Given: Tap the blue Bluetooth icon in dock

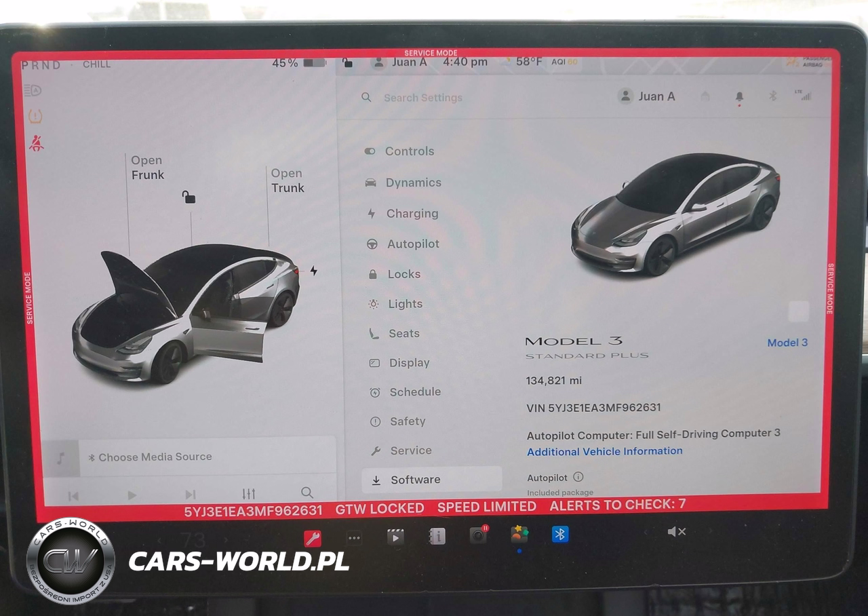Looking at the screenshot, I should point(559,534).
